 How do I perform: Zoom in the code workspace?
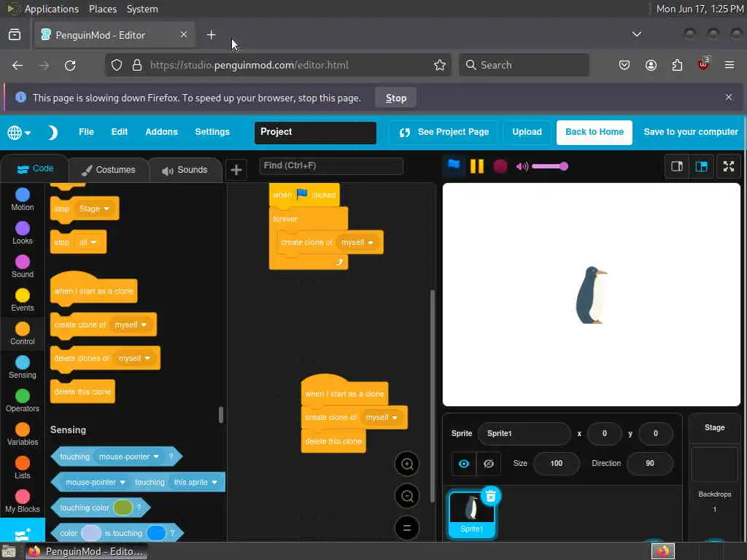click(407, 464)
